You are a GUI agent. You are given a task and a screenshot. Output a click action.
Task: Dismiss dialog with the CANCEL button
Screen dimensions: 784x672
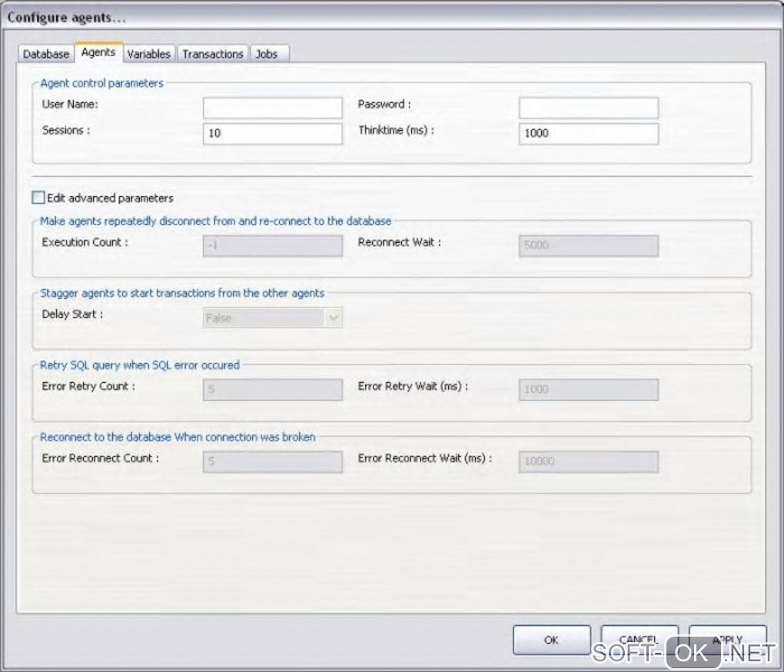tap(639, 640)
